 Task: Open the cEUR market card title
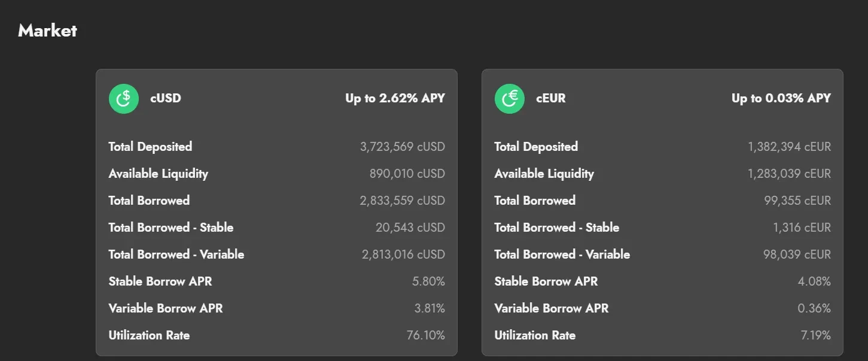tap(551, 98)
